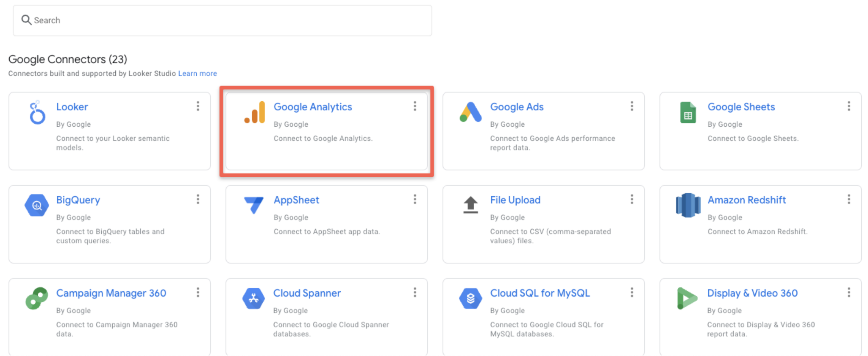Click the Learn more link
Image resolution: width=868 pixels, height=356 pixels.
[x=198, y=74]
